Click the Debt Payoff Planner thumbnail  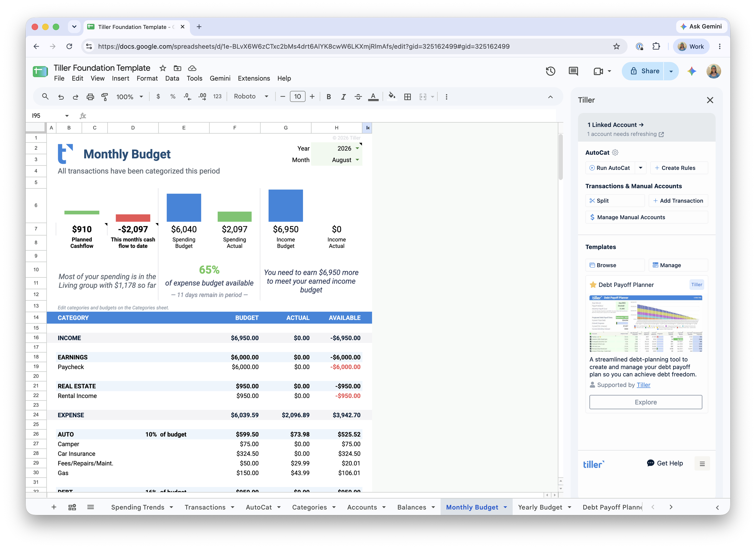(x=645, y=324)
